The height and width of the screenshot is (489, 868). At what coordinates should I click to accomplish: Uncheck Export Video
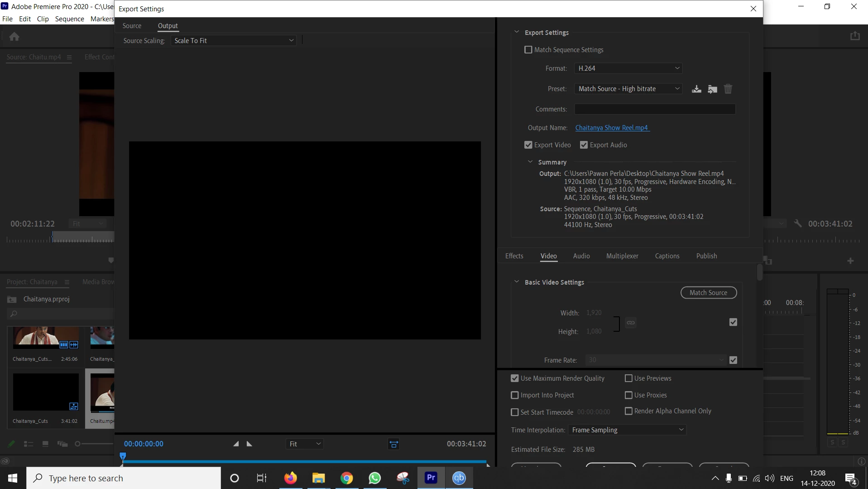tap(528, 145)
